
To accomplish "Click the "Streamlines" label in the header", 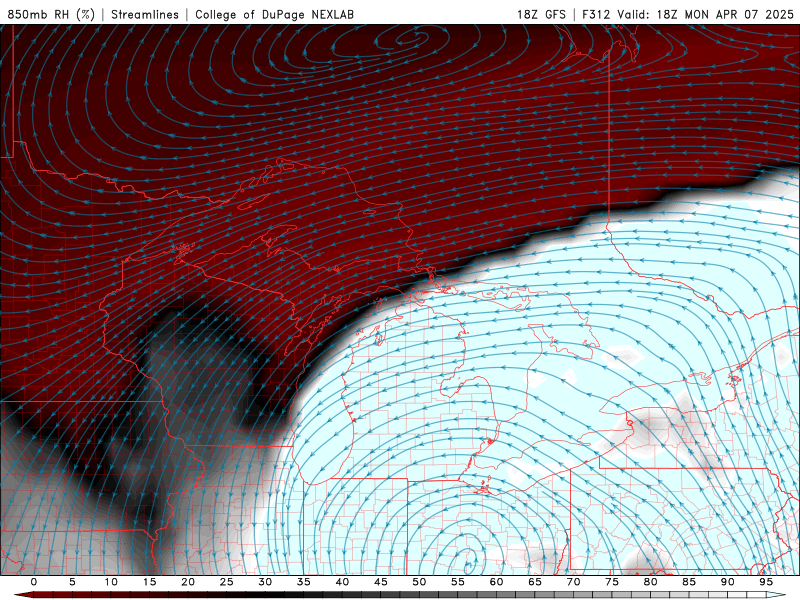I will [145, 14].
